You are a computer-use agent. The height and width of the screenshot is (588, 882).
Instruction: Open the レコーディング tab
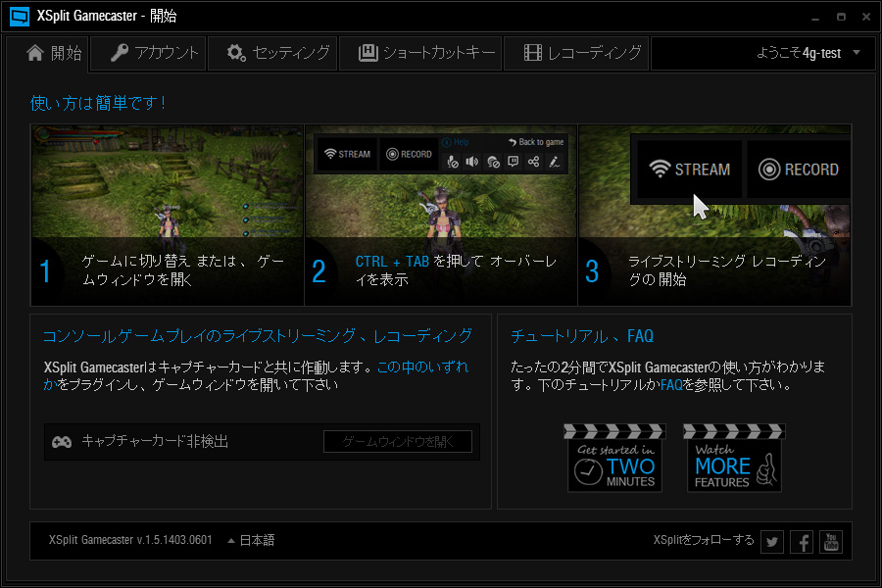(576, 54)
